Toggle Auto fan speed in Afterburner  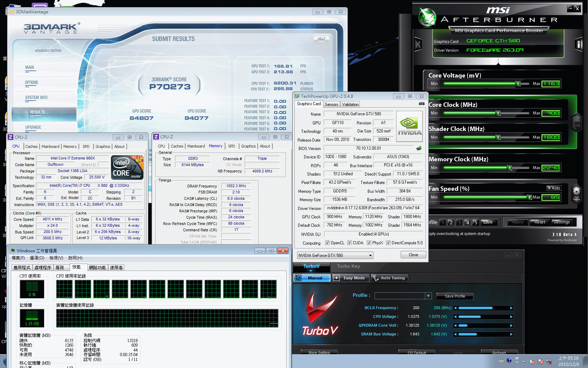coord(554,188)
